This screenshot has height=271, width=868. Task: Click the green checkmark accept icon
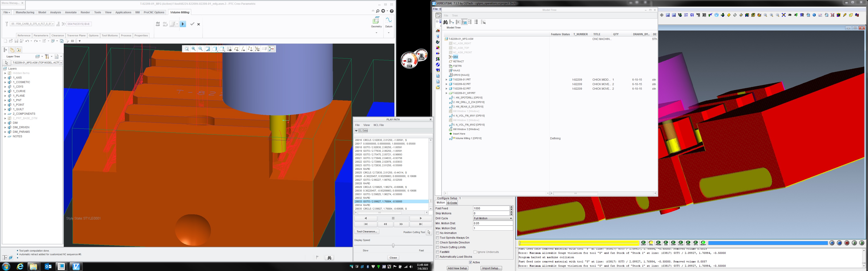[x=192, y=24]
